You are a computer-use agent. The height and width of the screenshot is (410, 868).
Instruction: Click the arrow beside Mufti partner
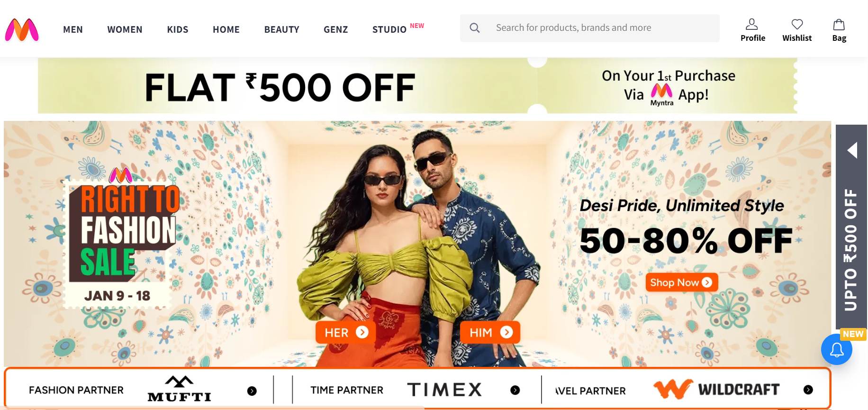coord(252,391)
